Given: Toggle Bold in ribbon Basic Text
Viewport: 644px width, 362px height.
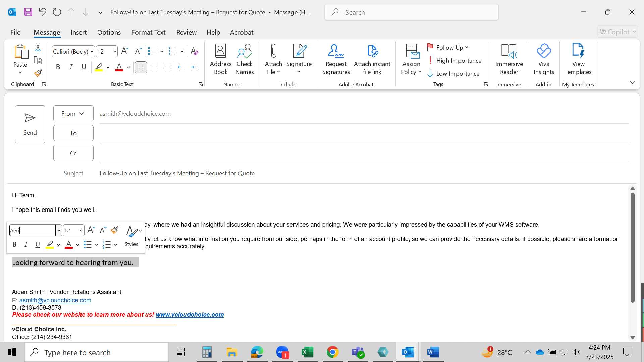Looking at the screenshot, I should (58, 67).
